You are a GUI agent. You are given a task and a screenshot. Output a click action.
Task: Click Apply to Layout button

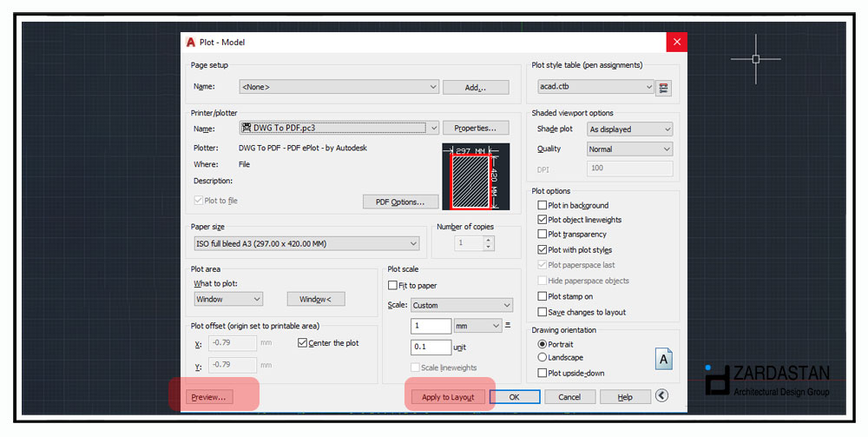(x=448, y=397)
